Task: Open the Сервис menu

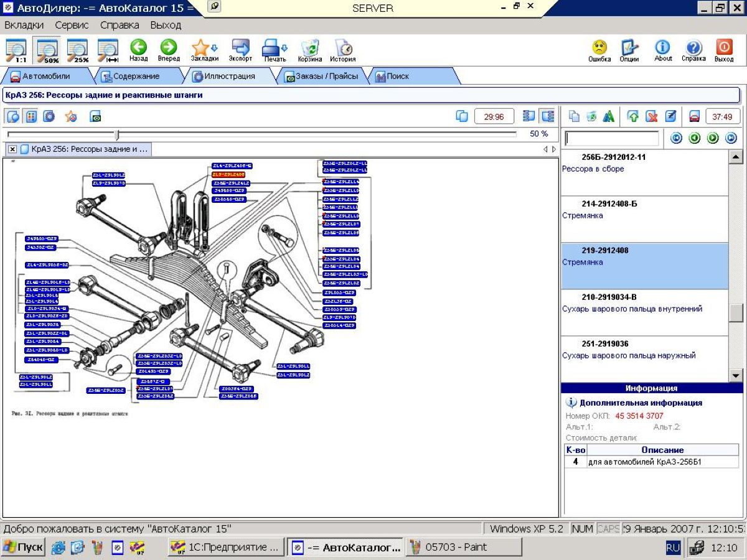Action: 72,26
